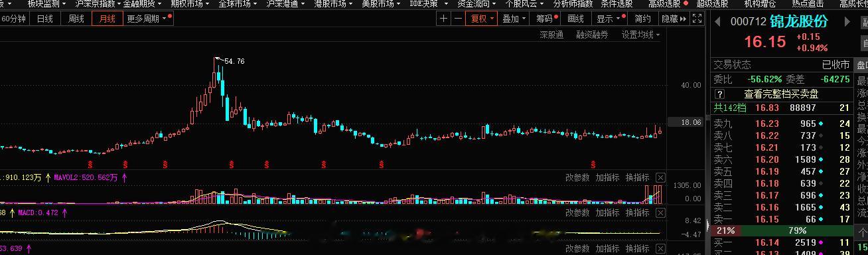
Task: Click the side panel collapse arrow handle
Action: pyautogui.click(x=707, y=226)
